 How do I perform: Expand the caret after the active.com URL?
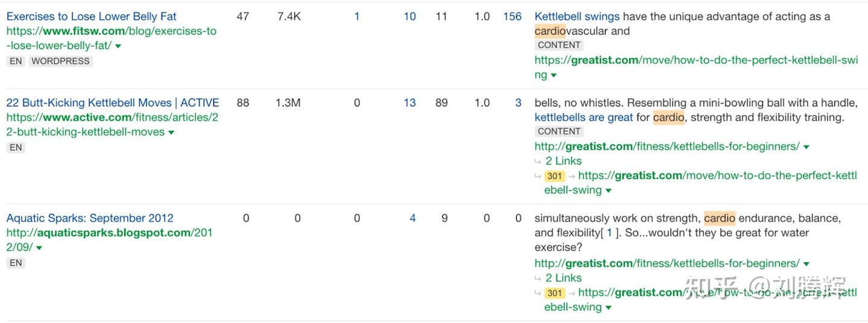coord(171,133)
